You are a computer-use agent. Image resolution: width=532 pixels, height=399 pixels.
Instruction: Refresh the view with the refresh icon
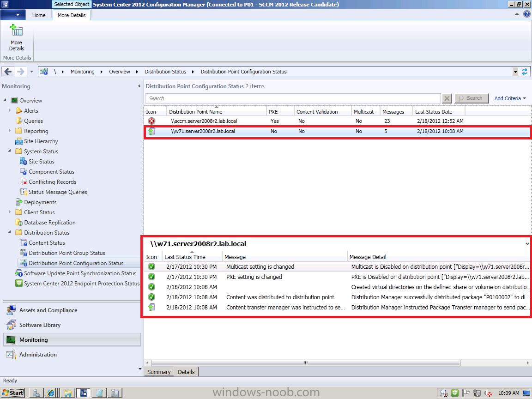[x=525, y=72]
